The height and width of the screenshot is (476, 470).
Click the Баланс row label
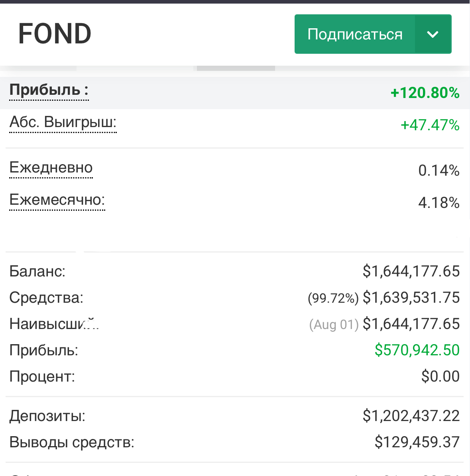37,271
